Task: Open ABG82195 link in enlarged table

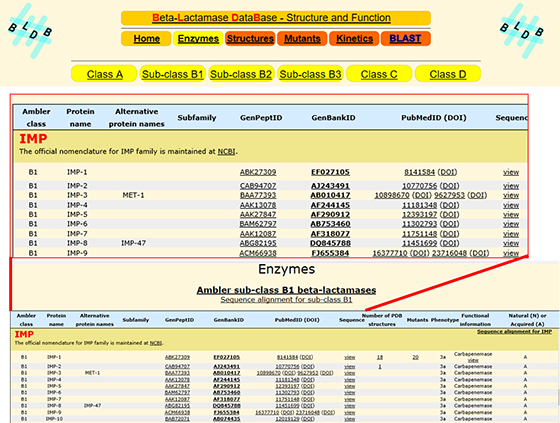Action: [x=258, y=243]
